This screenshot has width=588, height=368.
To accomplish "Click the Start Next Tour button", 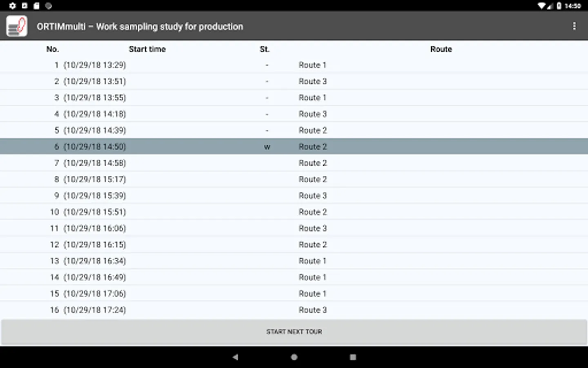I will [x=294, y=332].
